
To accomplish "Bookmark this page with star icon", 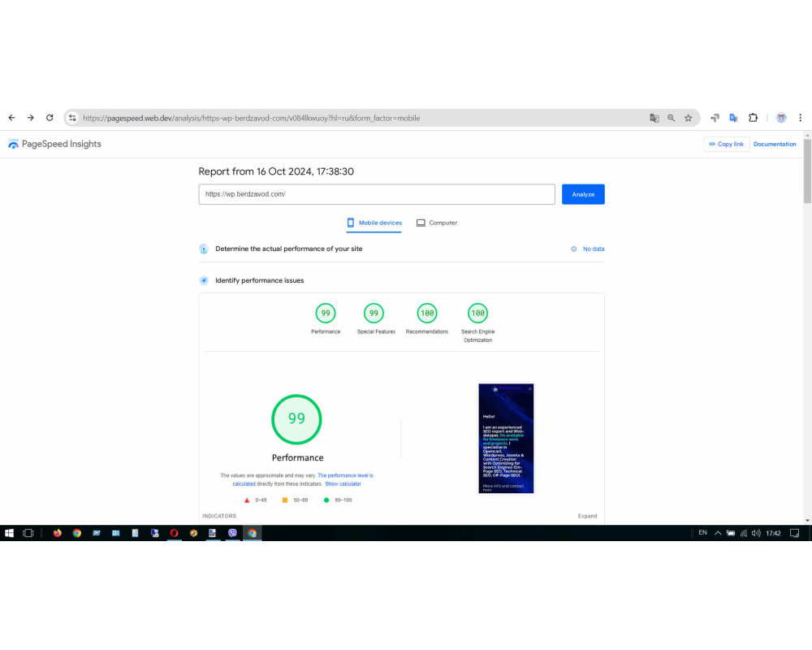I will pyautogui.click(x=689, y=118).
